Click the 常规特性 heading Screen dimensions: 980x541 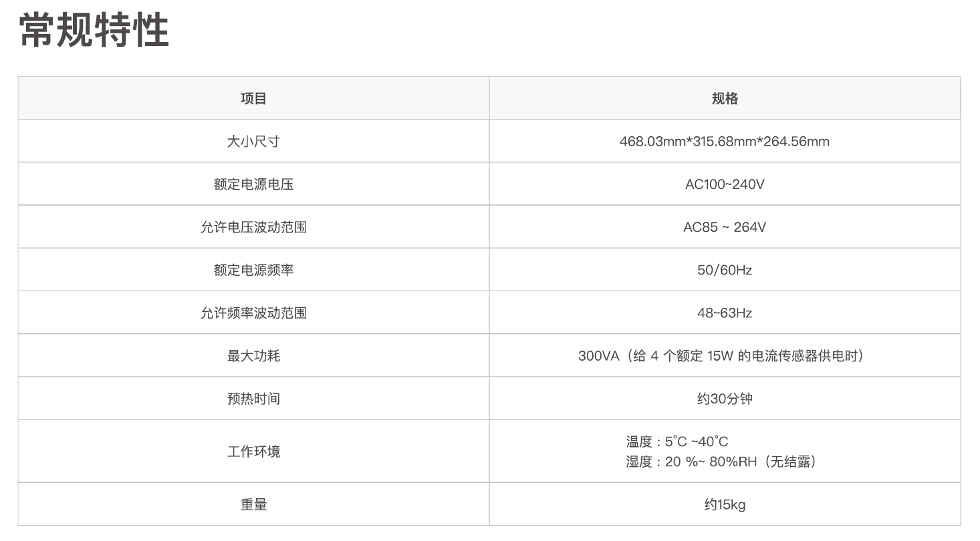coord(94,30)
